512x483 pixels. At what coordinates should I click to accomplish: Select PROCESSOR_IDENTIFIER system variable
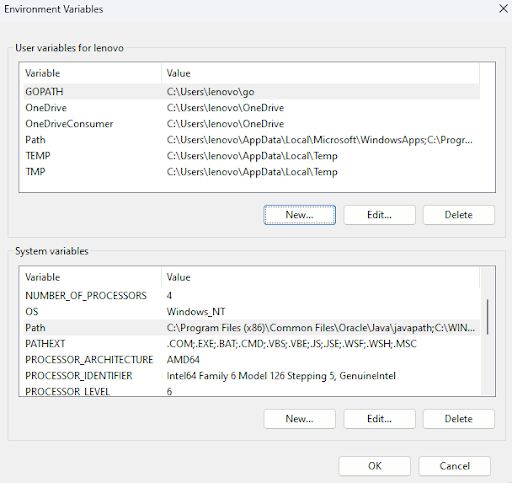click(x=252, y=376)
